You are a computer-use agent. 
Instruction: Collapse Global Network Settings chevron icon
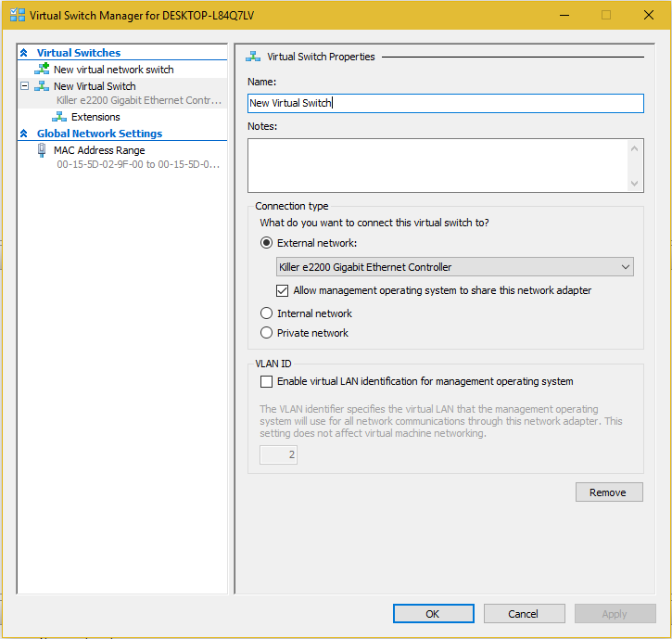point(24,134)
